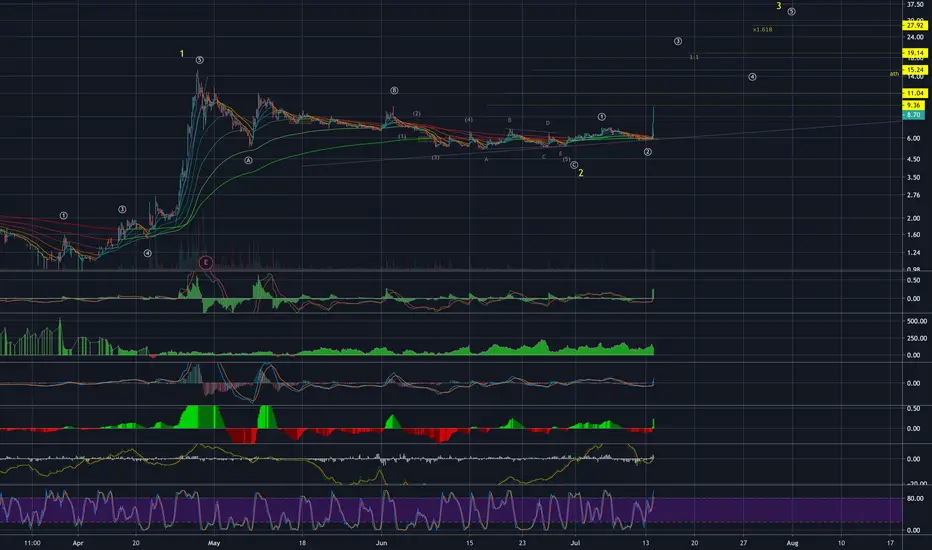Select the yellow 9.36 price label
Image resolution: width=932 pixels, height=550 pixels.
pyautogui.click(x=913, y=105)
